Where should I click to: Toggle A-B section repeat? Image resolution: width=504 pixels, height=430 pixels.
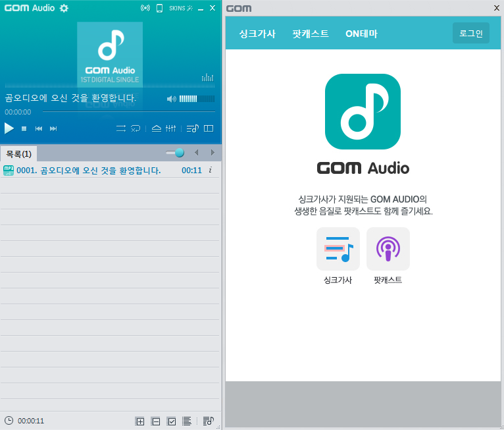click(136, 128)
